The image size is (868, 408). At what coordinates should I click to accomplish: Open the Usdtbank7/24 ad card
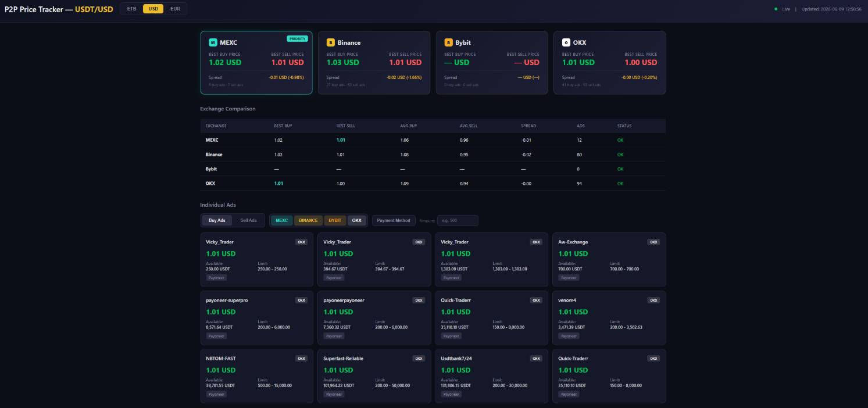point(492,376)
